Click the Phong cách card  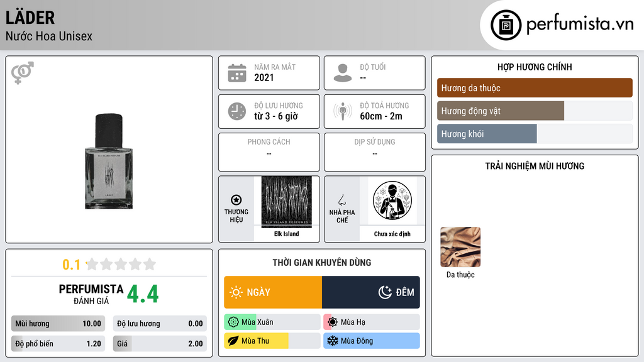(x=269, y=152)
